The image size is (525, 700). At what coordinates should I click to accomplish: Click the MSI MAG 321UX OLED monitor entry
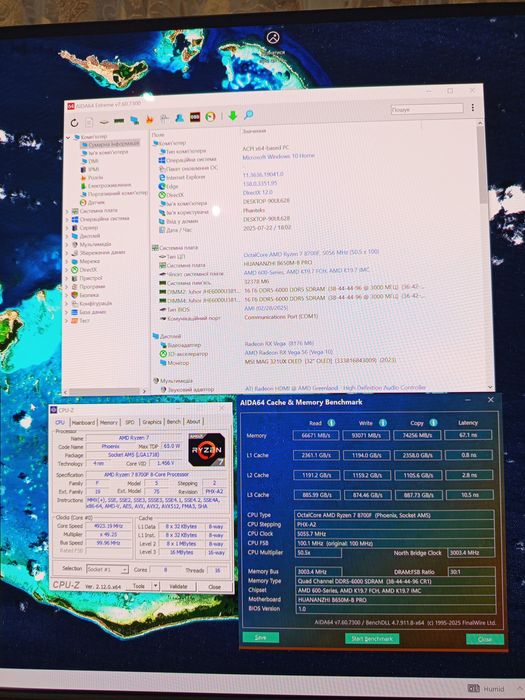coord(320,361)
